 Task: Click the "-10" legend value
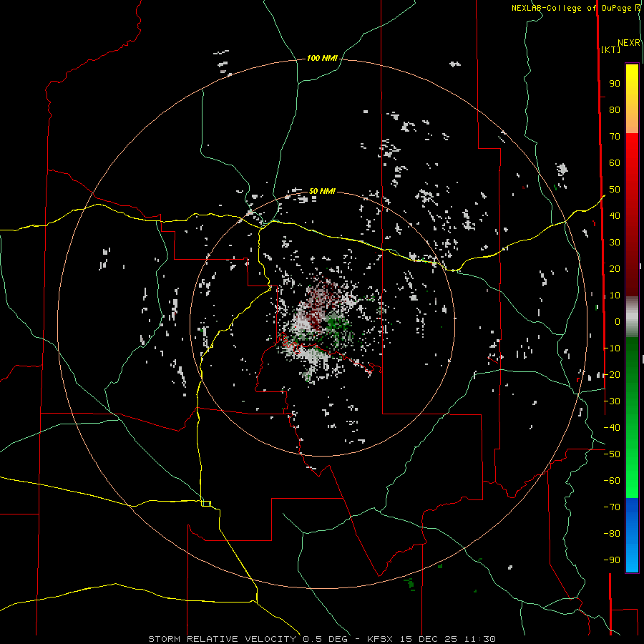(x=612, y=348)
